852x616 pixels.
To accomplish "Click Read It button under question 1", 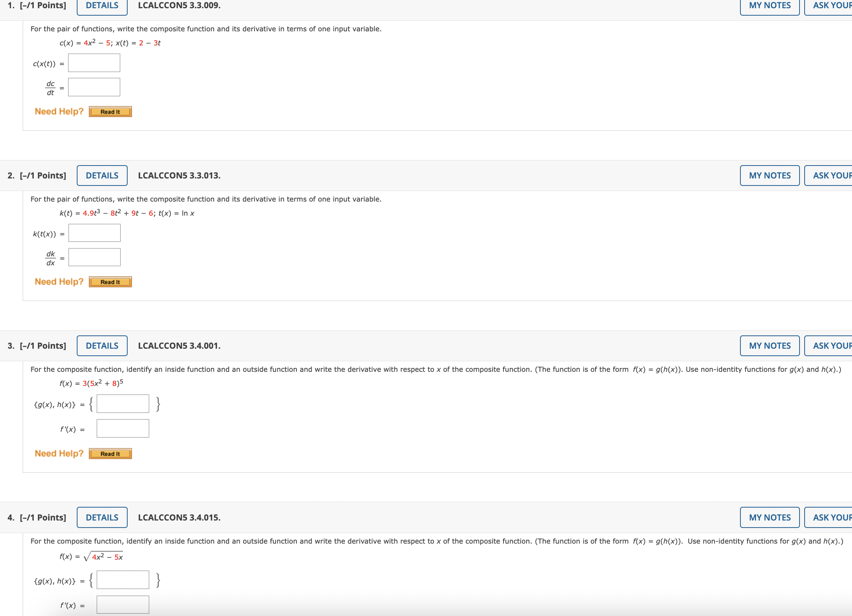I will click(x=110, y=112).
